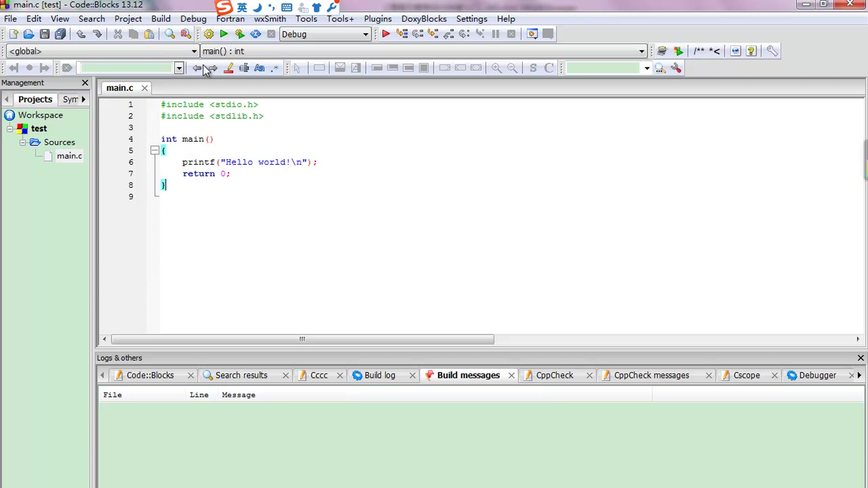This screenshot has height=488, width=868.
Task: Open the Build menu
Action: [x=160, y=19]
